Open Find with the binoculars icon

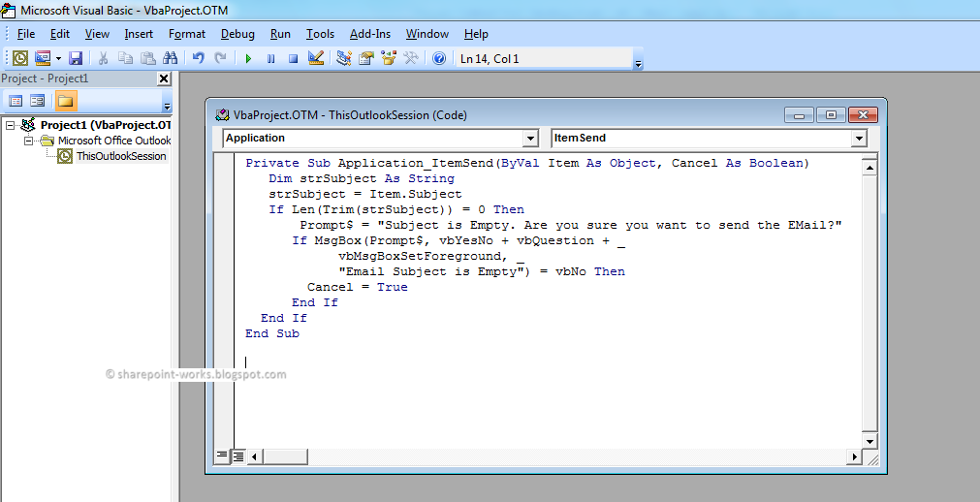[x=170, y=58]
